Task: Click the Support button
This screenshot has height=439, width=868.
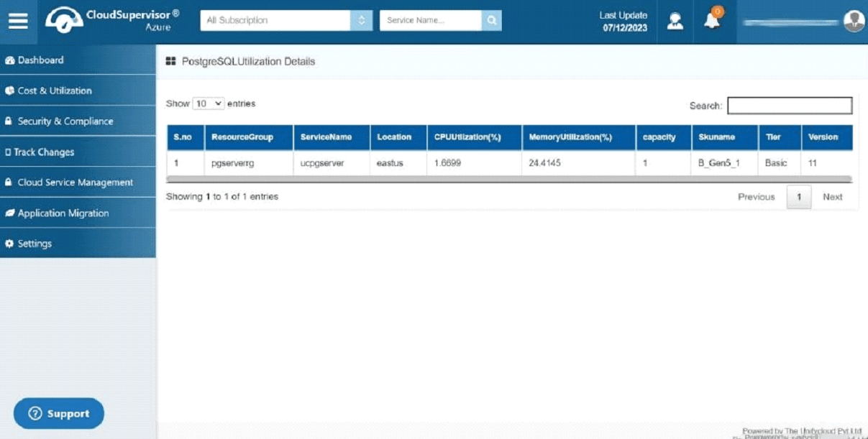Action: (x=59, y=414)
